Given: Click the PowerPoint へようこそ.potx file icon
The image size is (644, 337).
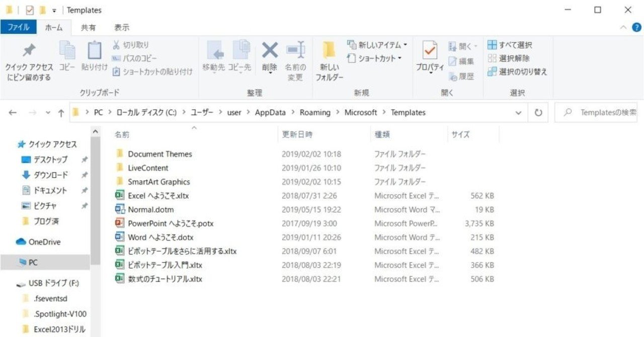Looking at the screenshot, I should click(x=120, y=223).
